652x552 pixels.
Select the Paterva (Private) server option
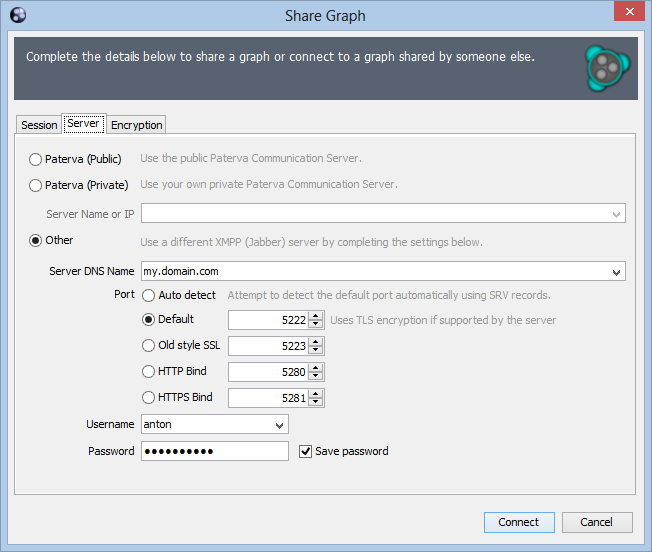79,185
